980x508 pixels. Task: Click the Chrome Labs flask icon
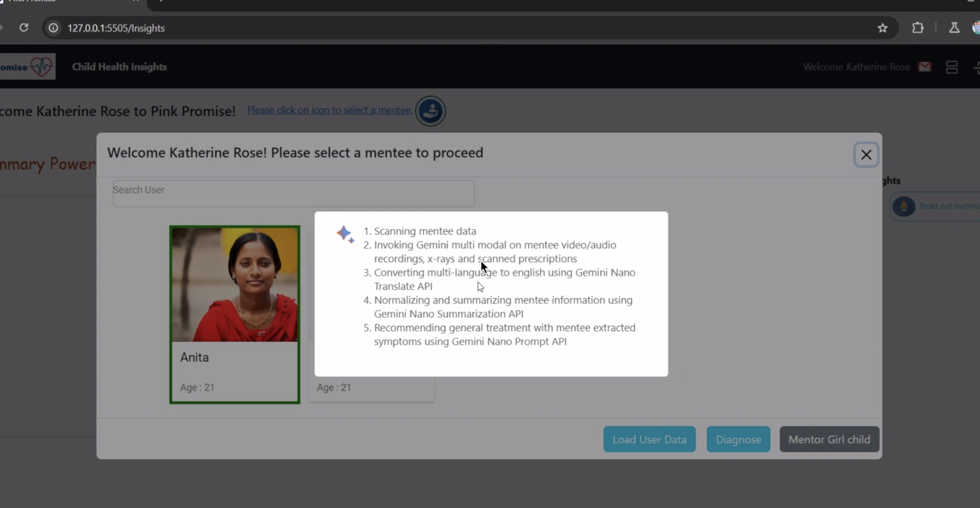(954, 28)
